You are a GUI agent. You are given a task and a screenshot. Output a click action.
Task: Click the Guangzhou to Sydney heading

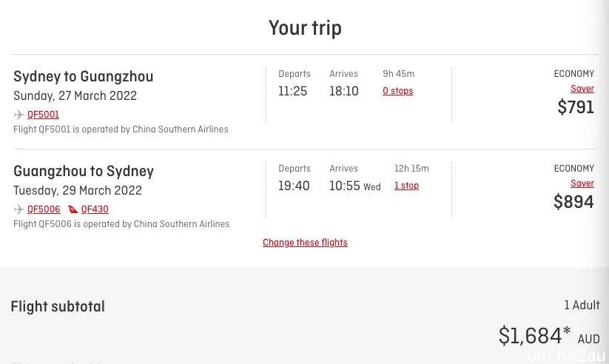pos(84,172)
